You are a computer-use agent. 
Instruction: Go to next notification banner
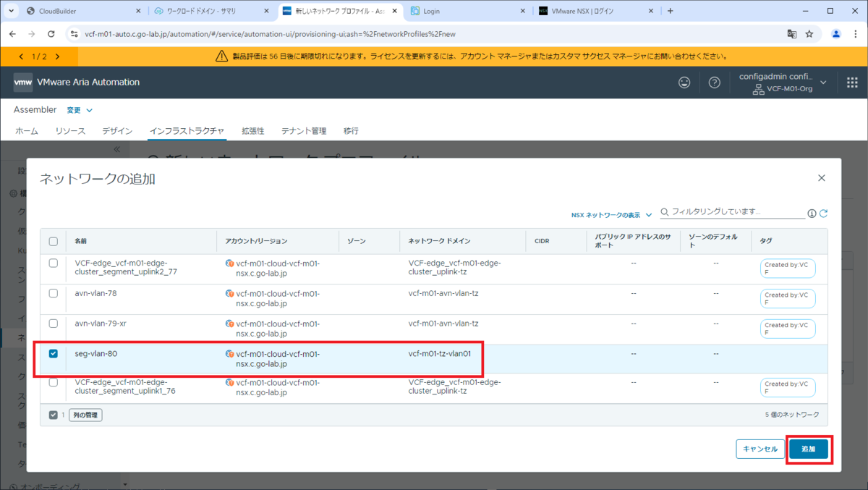click(x=57, y=56)
